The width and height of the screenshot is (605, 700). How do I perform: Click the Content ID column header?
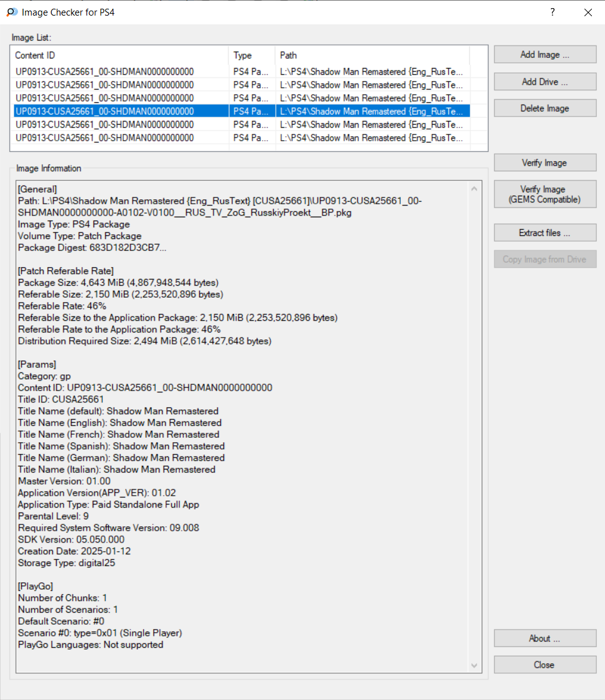pos(120,55)
